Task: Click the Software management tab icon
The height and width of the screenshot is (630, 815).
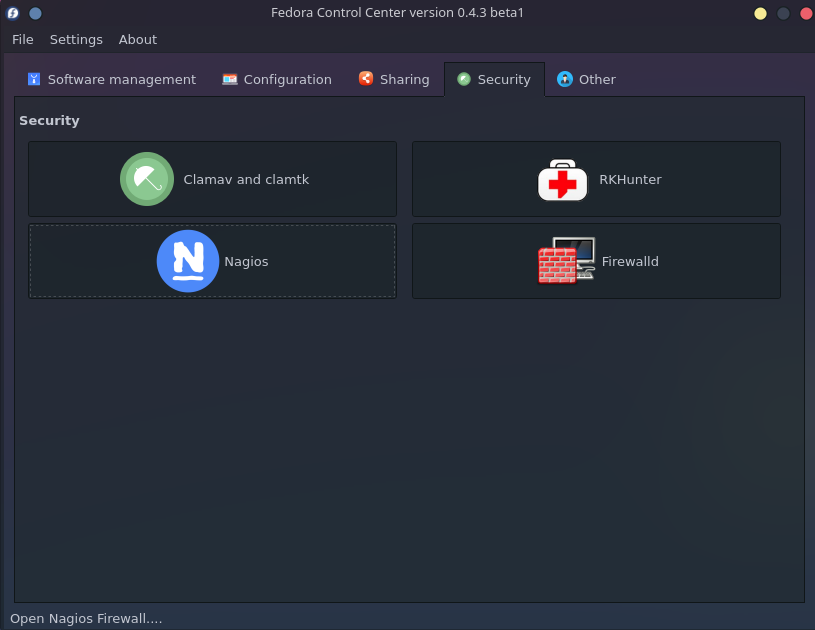Action: [x=34, y=79]
